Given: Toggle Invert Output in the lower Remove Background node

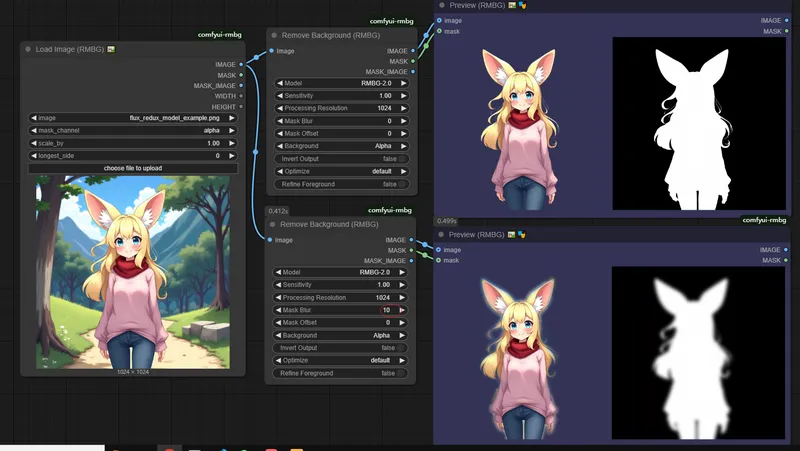Looking at the screenshot, I should [402, 347].
